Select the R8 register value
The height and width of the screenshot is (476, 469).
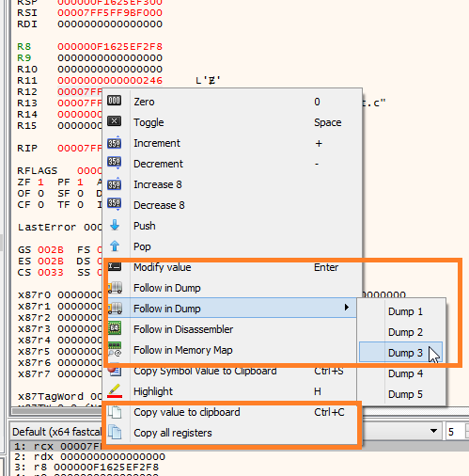coord(110,47)
